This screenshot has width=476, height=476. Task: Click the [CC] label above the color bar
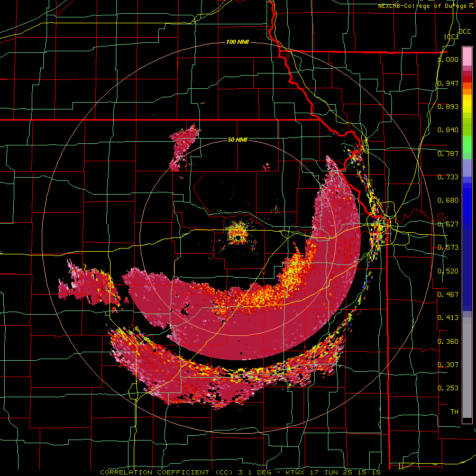[x=451, y=36]
